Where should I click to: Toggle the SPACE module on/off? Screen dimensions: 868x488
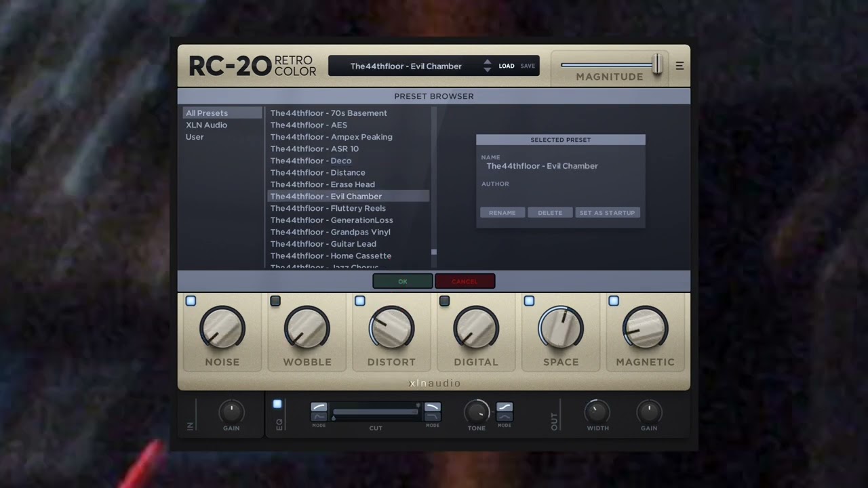(x=529, y=300)
